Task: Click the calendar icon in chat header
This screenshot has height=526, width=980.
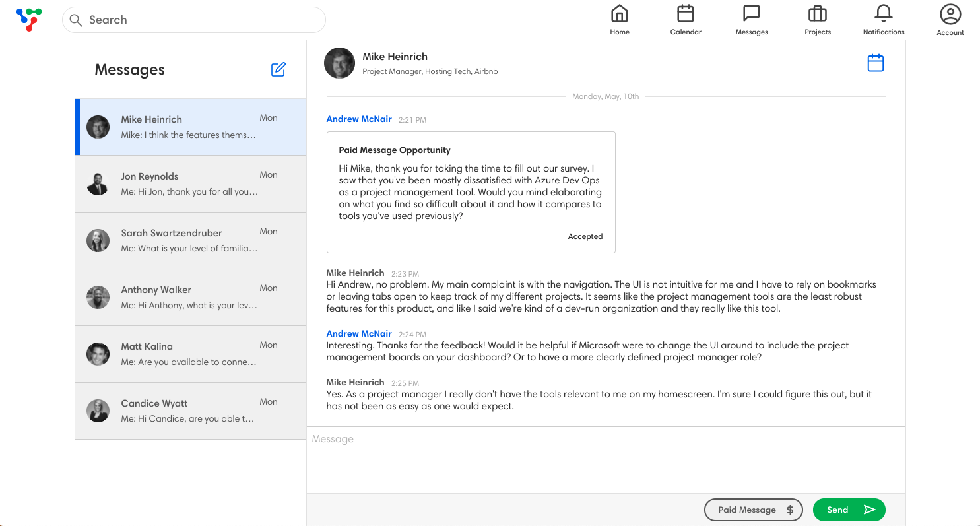Action: point(875,63)
